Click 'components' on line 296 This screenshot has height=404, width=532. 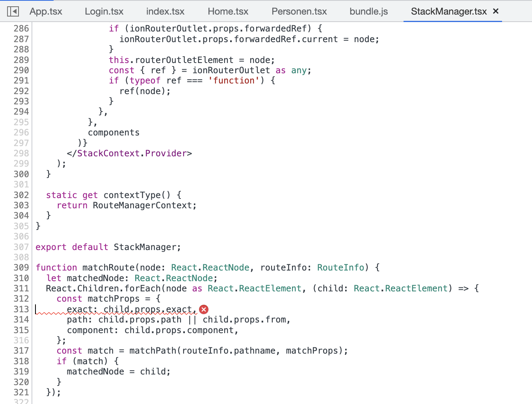(x=113, y=132)
